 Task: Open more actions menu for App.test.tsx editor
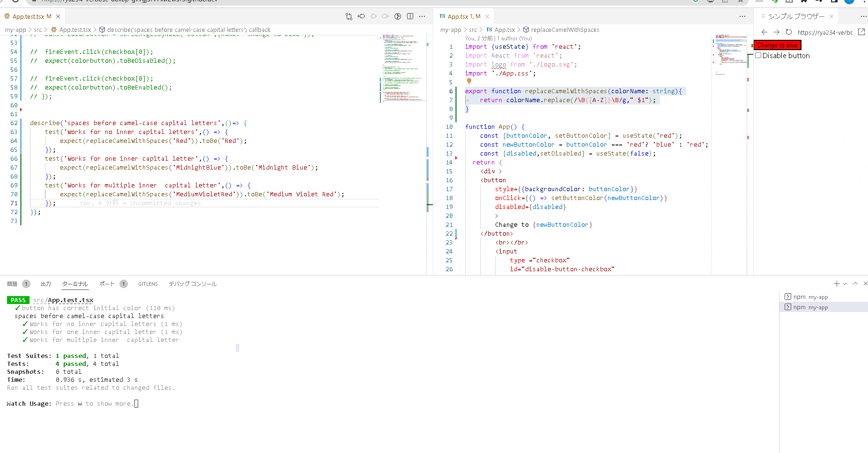[x=422, y=16]
